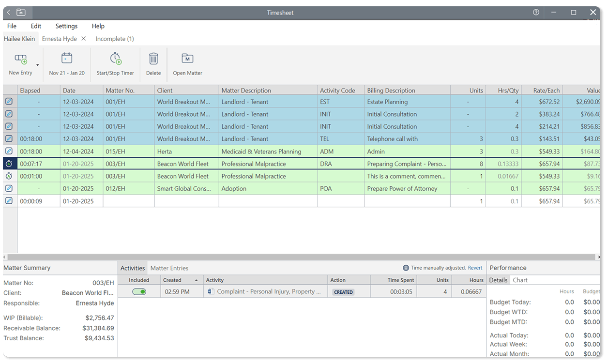Toggle the Included switch for Complaint activity
Screen dimensions: 607x364
(139, 292)
